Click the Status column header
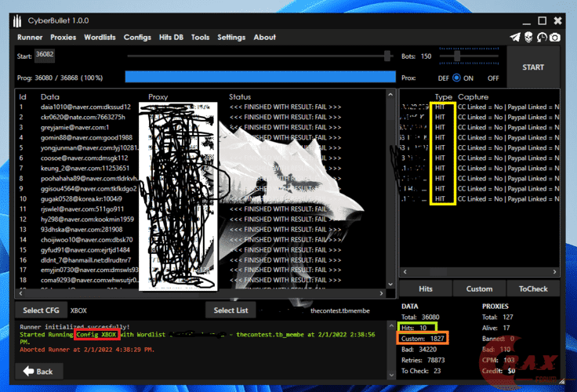The width and height of the screenshot is (577, 392). click(240, 96)
